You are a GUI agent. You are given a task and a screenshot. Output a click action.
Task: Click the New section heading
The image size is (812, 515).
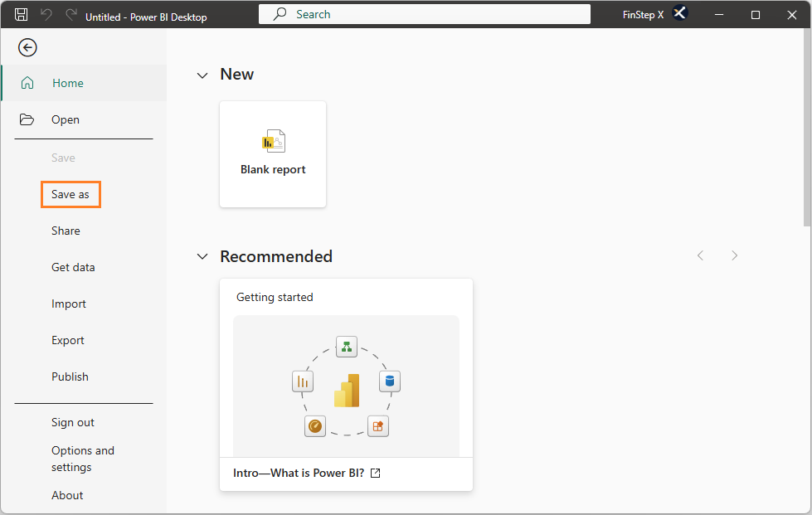tap(237, 75)
